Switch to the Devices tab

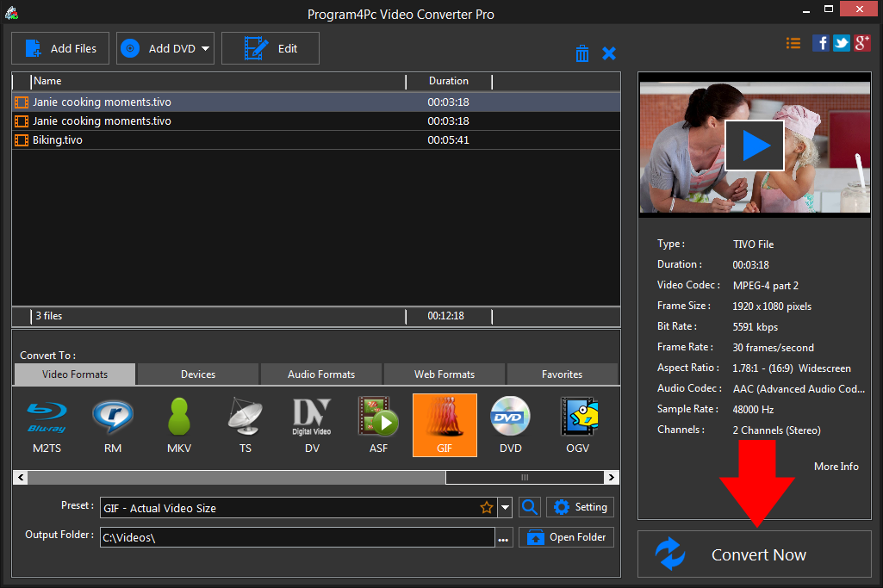197,374
